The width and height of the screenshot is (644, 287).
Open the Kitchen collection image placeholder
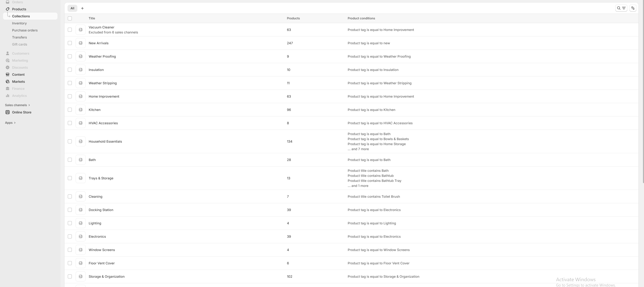[81, 110]
